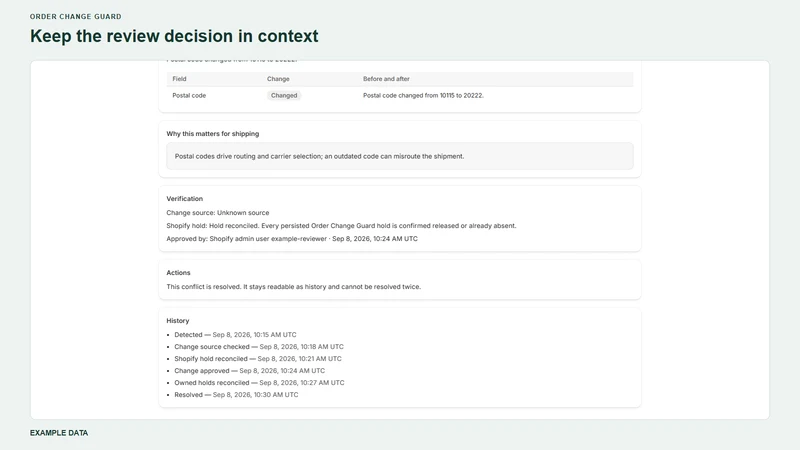Click the postal codes drive routing explanation box
This screenshot has width=800, height=450.
[399, 156]
